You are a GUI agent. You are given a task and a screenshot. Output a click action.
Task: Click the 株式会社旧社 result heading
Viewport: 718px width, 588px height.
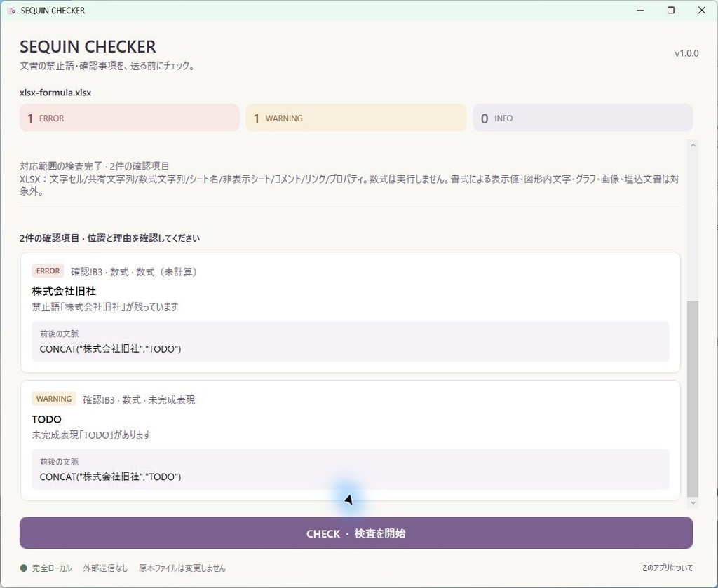pos(64,291)
